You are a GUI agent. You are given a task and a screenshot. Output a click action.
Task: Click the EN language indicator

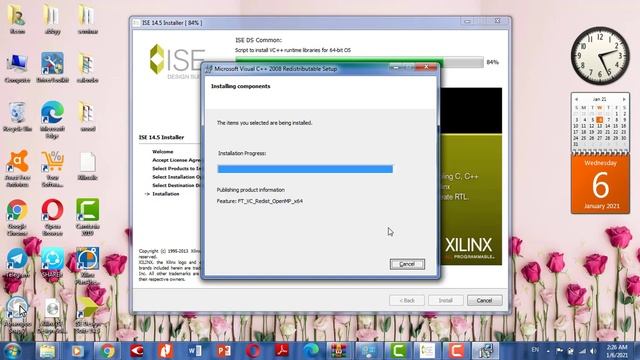click(535, 350)
